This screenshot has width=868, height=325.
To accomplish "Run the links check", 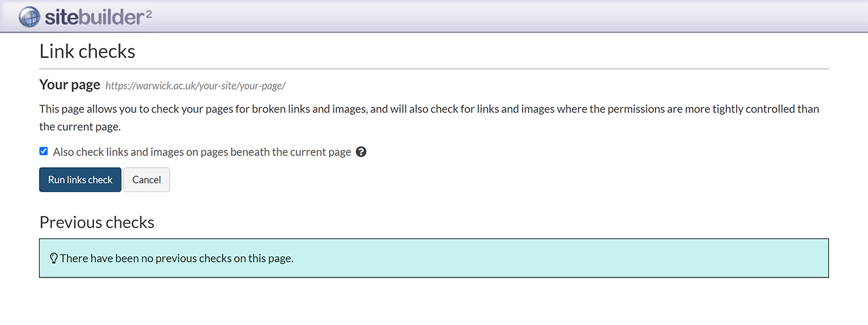I will [80, 180].
